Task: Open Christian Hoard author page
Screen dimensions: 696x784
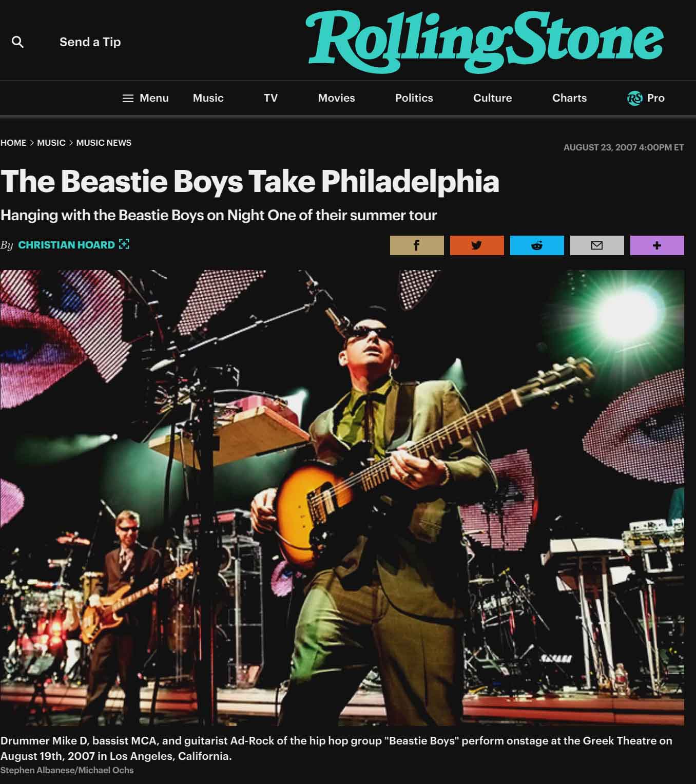Action: [66, 245]
